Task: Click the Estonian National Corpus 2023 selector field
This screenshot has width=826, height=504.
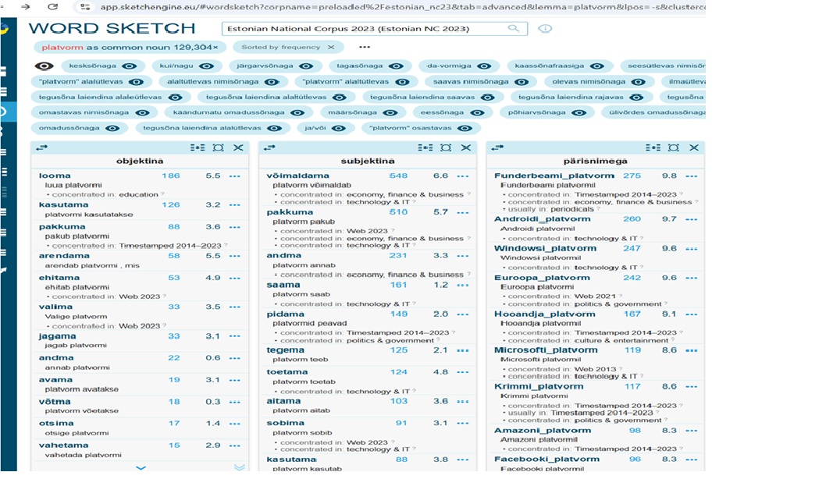Action: pos(363,29)
